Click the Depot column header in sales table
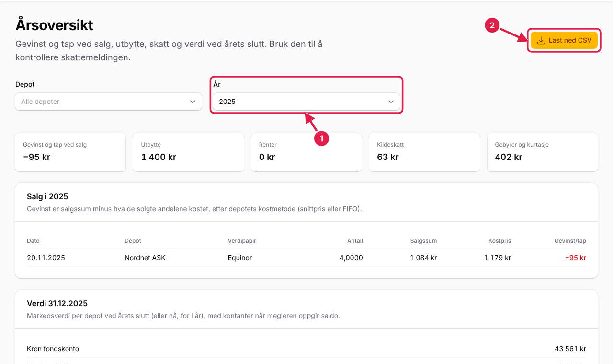 pos(133,241)
